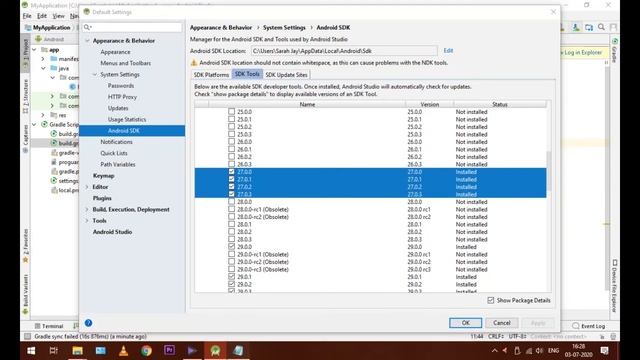Open Structure side panel tab
This screenshot has width=640, height=360.
(26, 96)
